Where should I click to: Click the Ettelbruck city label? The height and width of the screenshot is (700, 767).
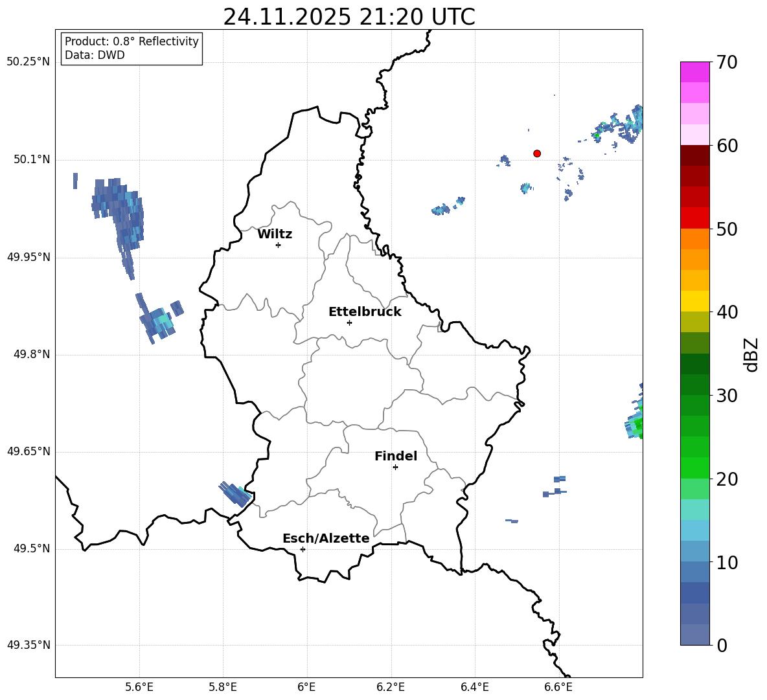[x=365, y=312]
